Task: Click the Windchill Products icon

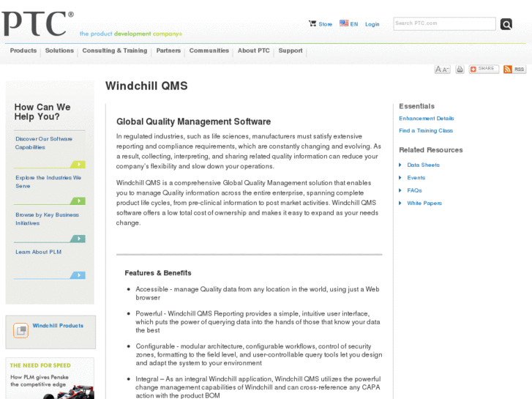Action: [20, 330]
